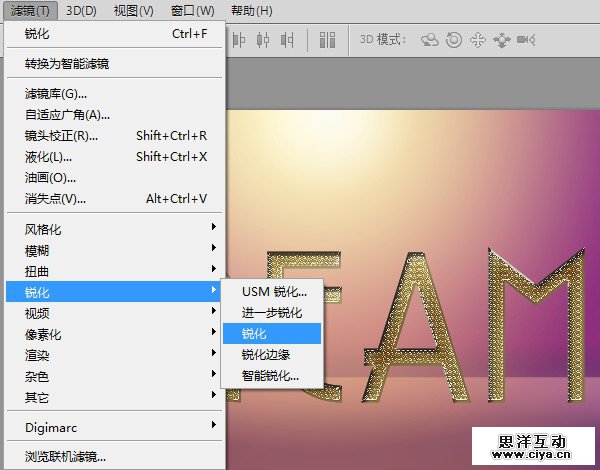
Task: Expand the highlighted 锐化 submenu entry
Action: [x=114, y=292]
